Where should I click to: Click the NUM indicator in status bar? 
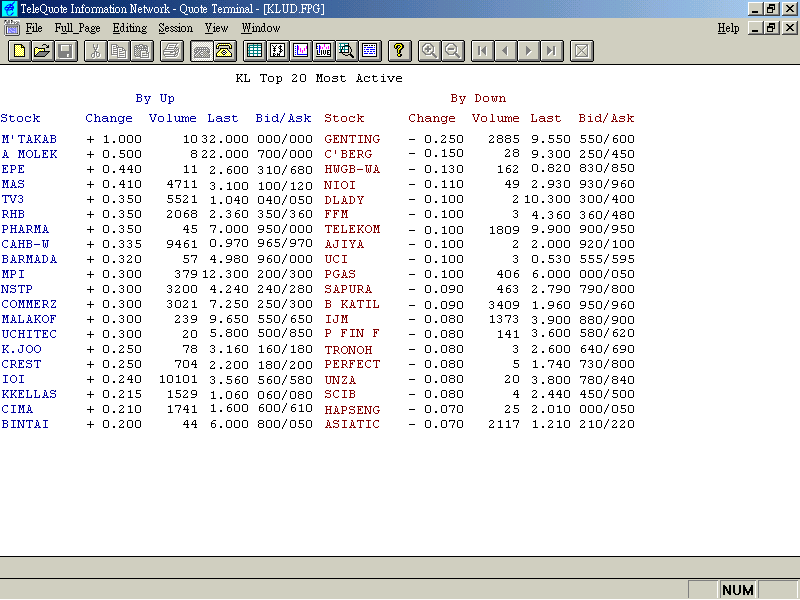point(738,590)
